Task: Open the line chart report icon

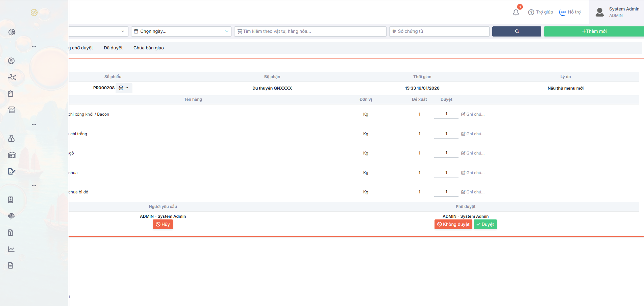Action: [11, 249]
